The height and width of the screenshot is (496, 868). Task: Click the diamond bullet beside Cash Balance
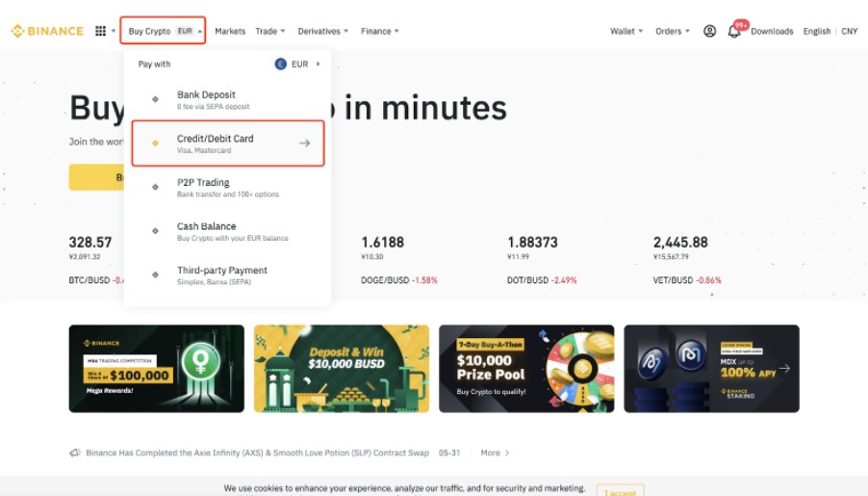(x=155, y=230)
